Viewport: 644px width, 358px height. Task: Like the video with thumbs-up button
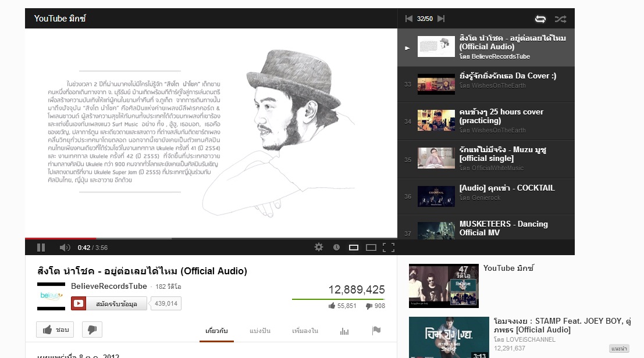[x=55, y=330]
